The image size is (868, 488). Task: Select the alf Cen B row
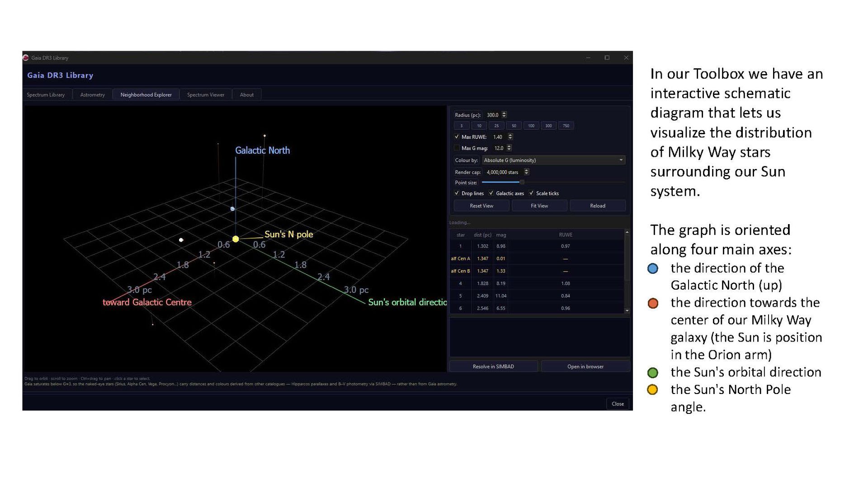(537, 271)
